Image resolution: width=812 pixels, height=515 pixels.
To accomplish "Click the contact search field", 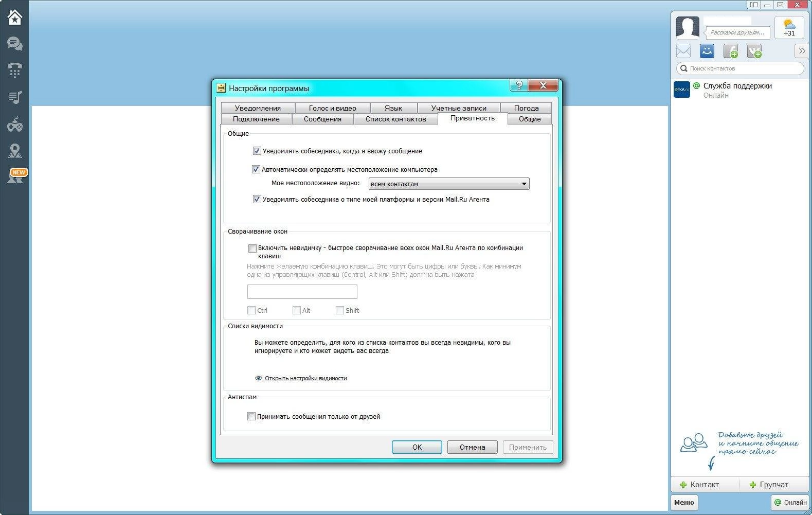I will (x=740, y=68).
